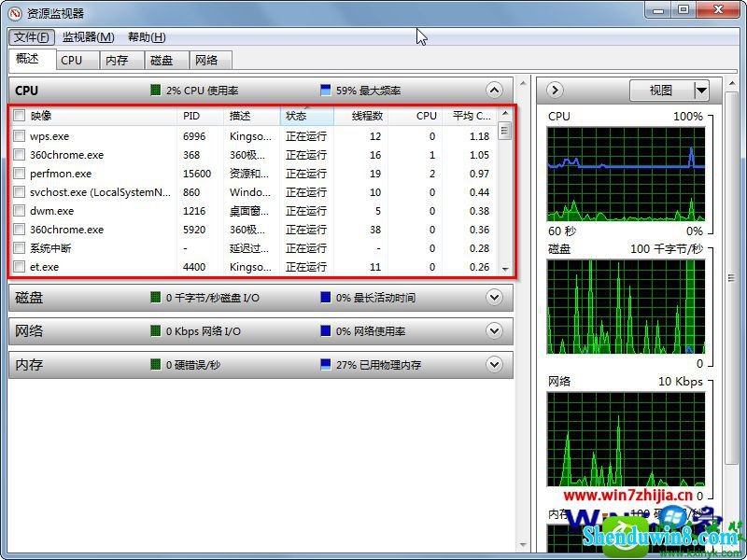Check the dwm.exe process checkbox
This screenshot has height=560, width=747.
point(19,211)
